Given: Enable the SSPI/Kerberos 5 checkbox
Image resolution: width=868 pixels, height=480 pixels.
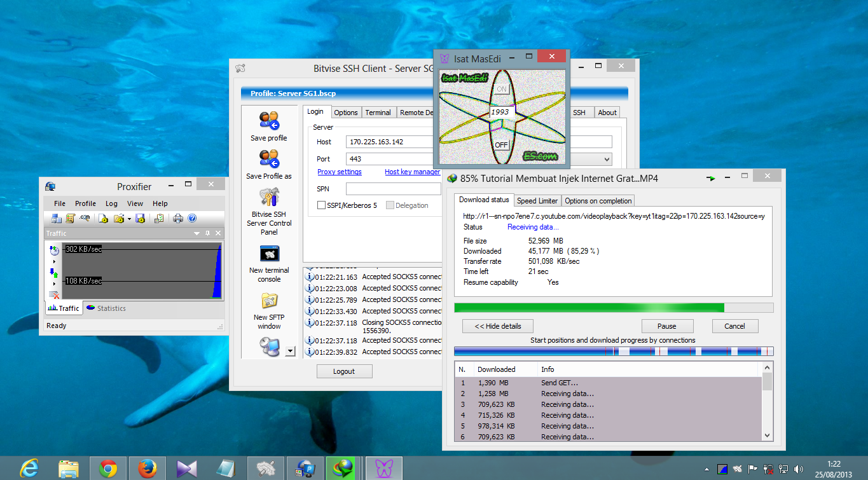Looking at the screenshot, I should coord(322,205).
